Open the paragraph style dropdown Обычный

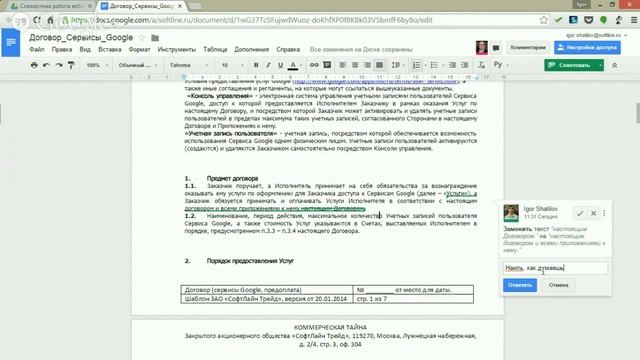(x=138, y=65)
